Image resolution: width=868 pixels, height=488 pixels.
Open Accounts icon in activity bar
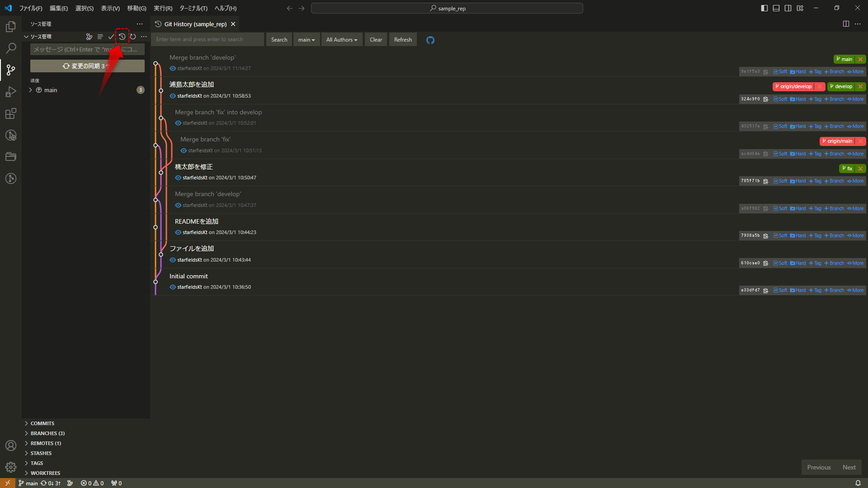point(11,446)
